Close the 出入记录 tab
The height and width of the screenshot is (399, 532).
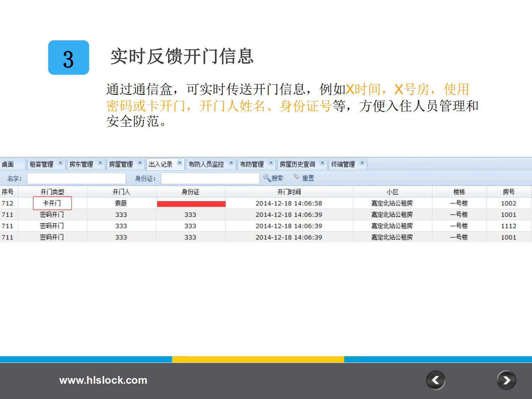[180, 163]
